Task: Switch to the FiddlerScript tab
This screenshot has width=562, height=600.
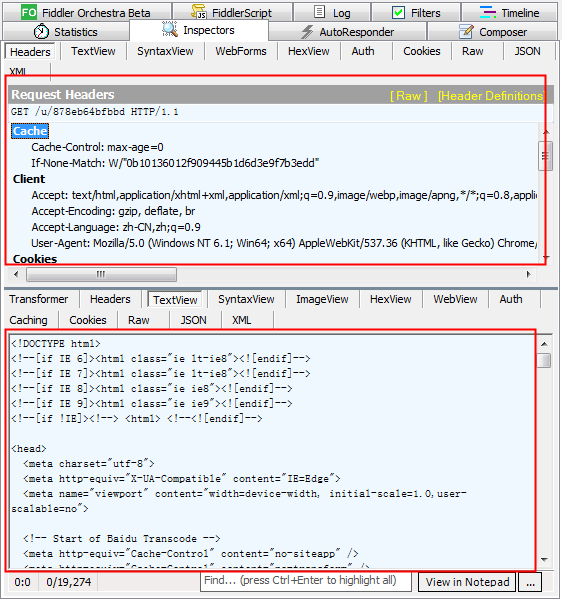Action: click(x=233, y=13)
